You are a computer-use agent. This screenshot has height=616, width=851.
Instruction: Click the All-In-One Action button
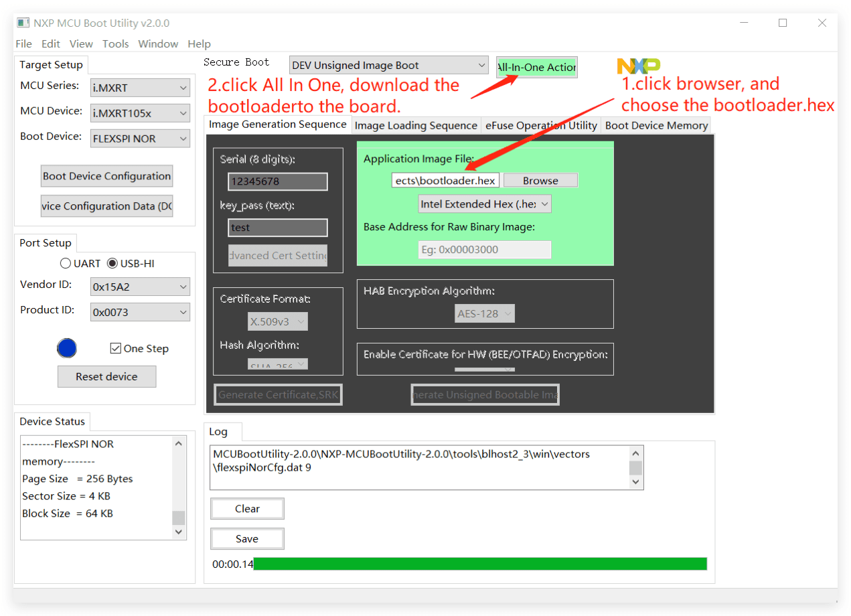point(536,67)
